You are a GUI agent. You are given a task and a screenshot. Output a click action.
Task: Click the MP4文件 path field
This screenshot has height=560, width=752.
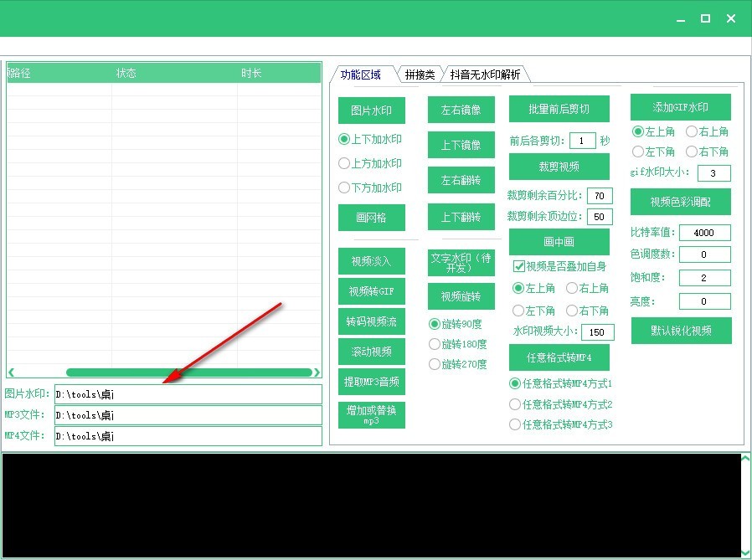point(188,436)
